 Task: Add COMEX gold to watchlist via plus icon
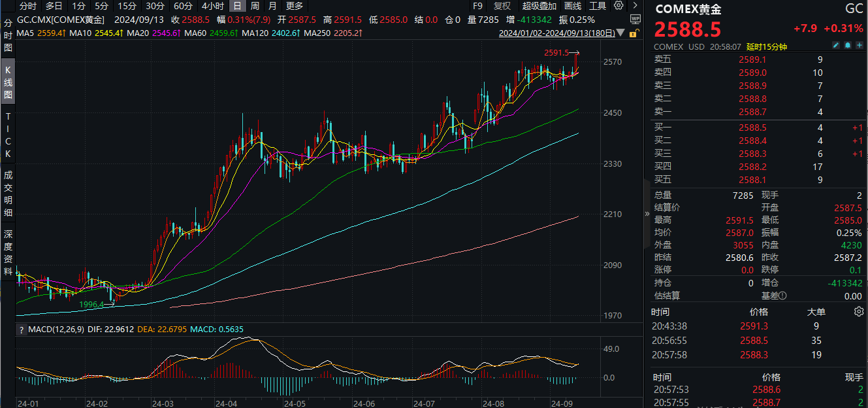point(860,45)
